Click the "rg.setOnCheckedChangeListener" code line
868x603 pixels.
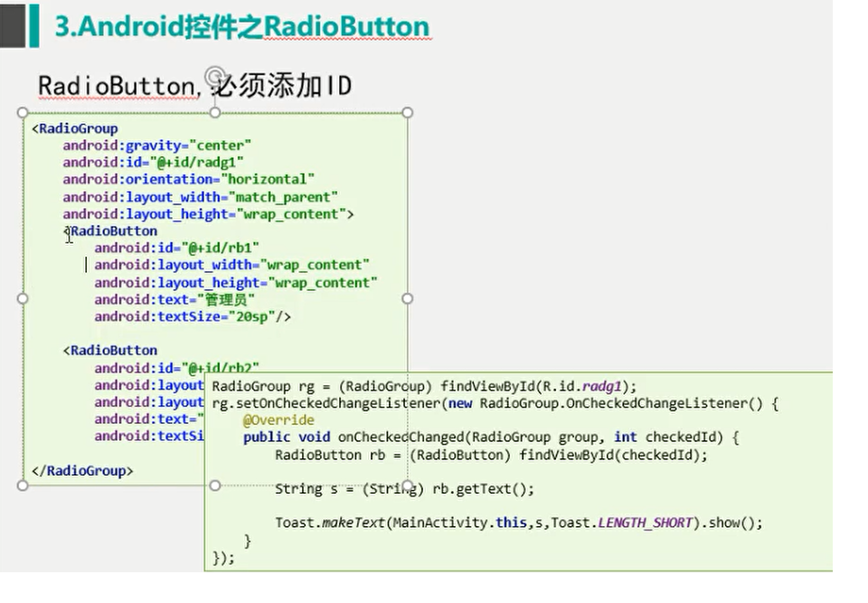click(x=495, y=404)
